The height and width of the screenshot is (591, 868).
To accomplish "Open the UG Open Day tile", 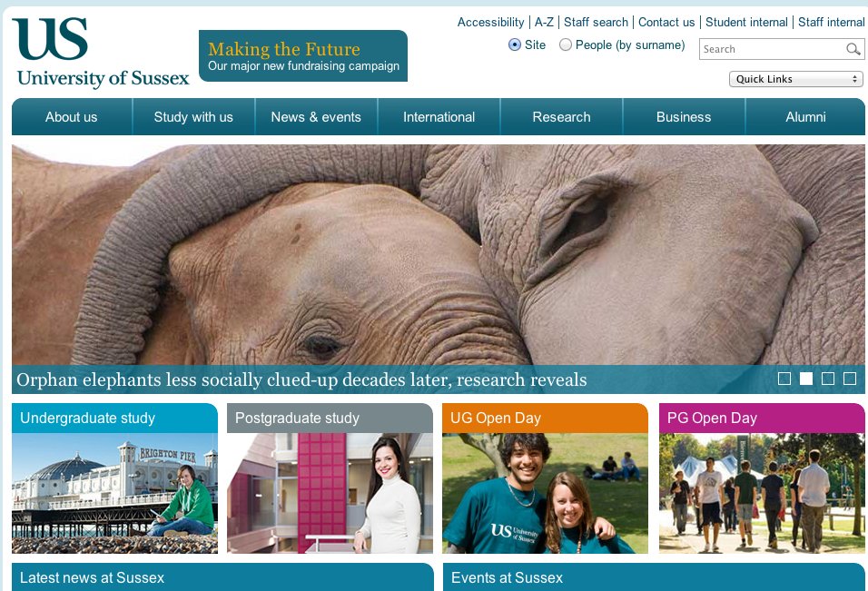I will click(x=545, y=478).
